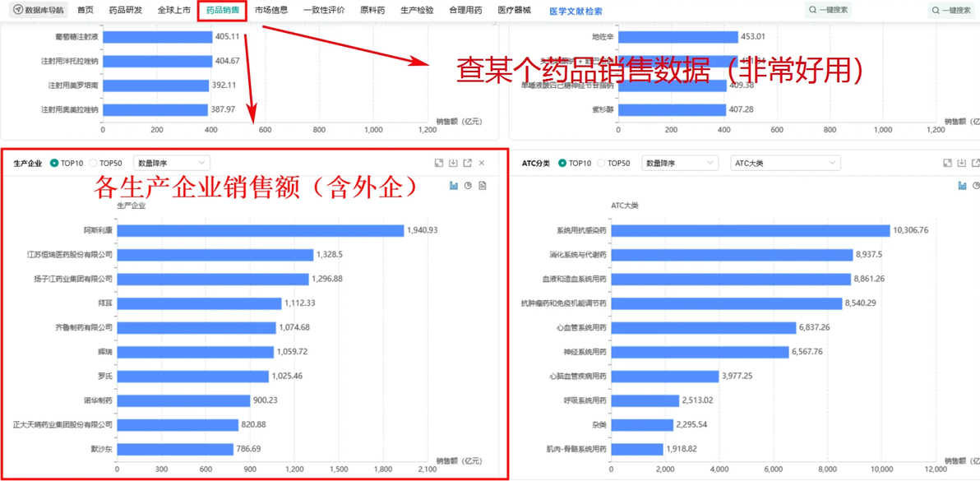The height and width of the screenshot is (481, 980).
Task: Switch 生产企业 chart to pie view
Action: [x=468, y=186]
